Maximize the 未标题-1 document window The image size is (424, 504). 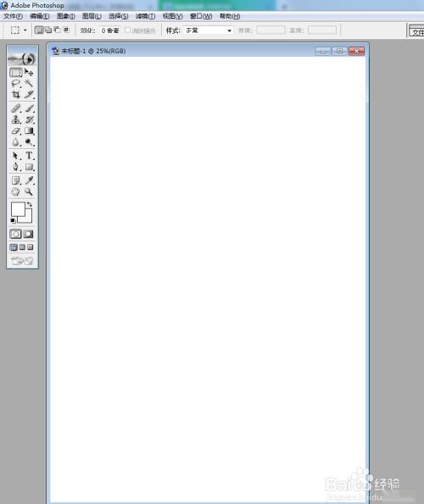click(x=339, y=51)
